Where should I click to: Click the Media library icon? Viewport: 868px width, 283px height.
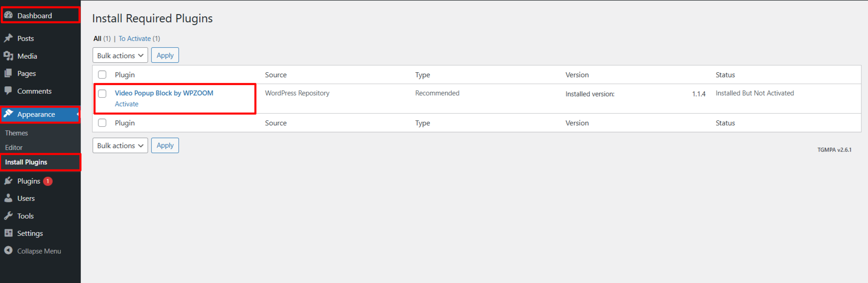pos(8,56)
